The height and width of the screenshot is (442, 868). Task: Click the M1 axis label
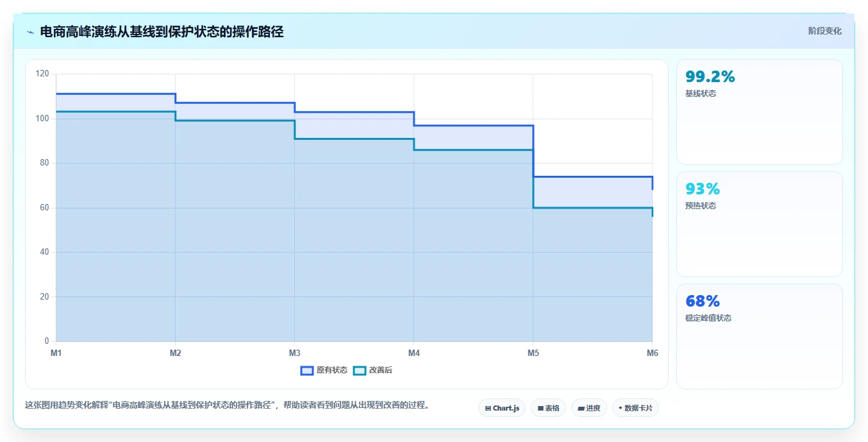pyautogui.click(x=56, y=353)
